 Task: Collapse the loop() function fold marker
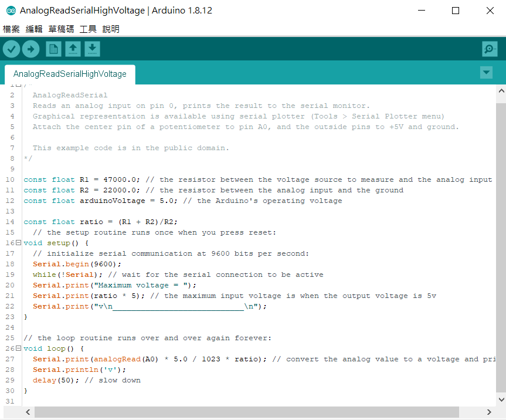tap(18, 348)
